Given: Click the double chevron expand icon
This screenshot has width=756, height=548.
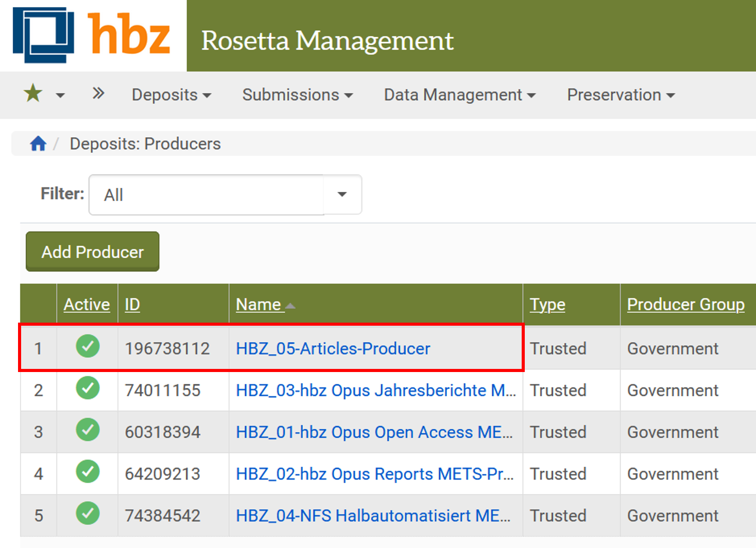Looking at the screenshot, I should tap(98, 94).
